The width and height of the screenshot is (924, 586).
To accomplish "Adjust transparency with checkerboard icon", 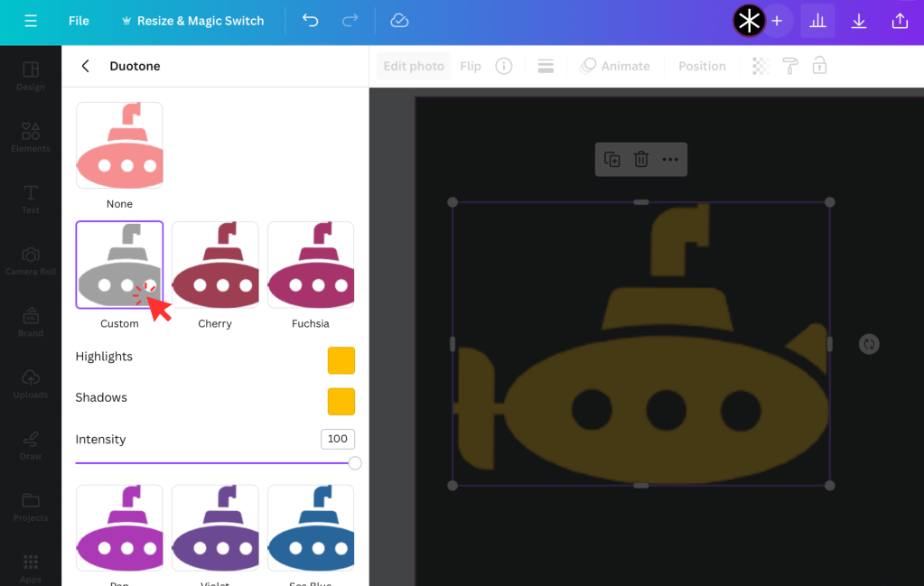I will pos(761,66).
